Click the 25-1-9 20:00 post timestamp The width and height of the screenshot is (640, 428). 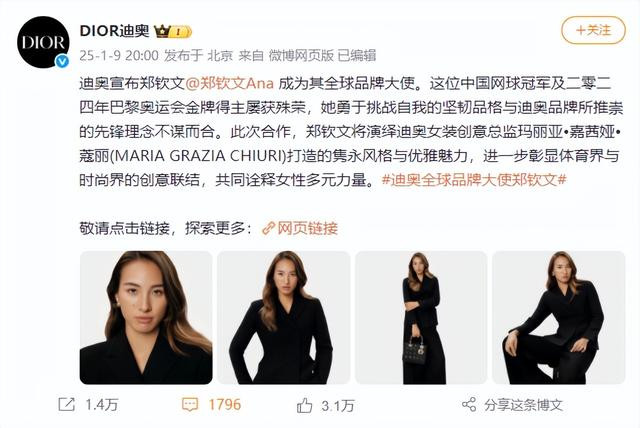point(119,55)
